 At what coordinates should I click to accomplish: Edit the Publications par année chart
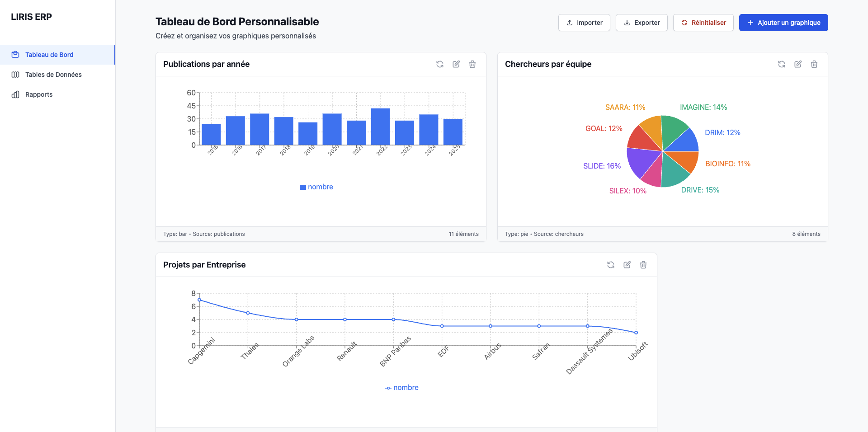tap(456, 64)
